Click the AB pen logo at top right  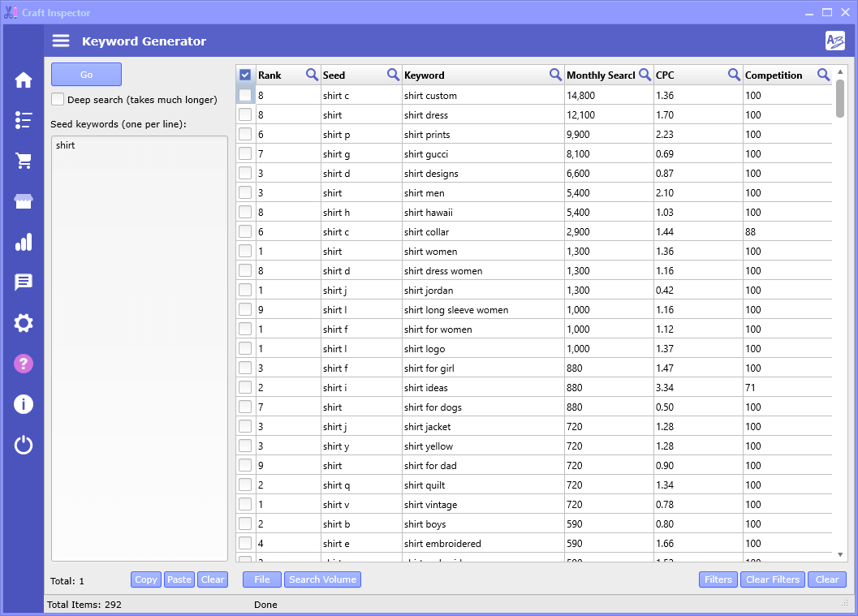coord(834,40)
